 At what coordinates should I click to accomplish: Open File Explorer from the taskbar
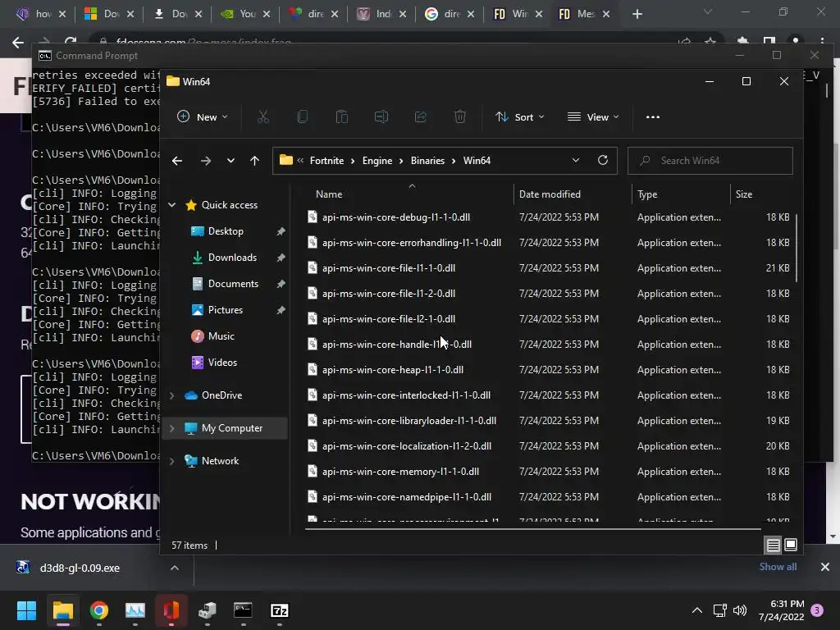coord(62,610)
